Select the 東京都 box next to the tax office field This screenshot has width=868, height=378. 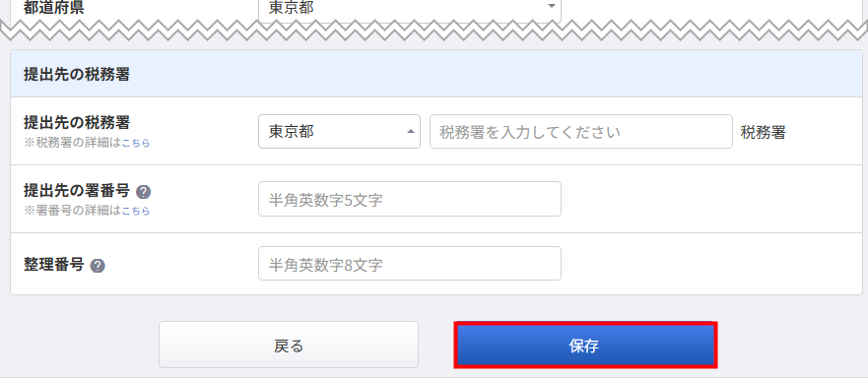tap(339, 132)
